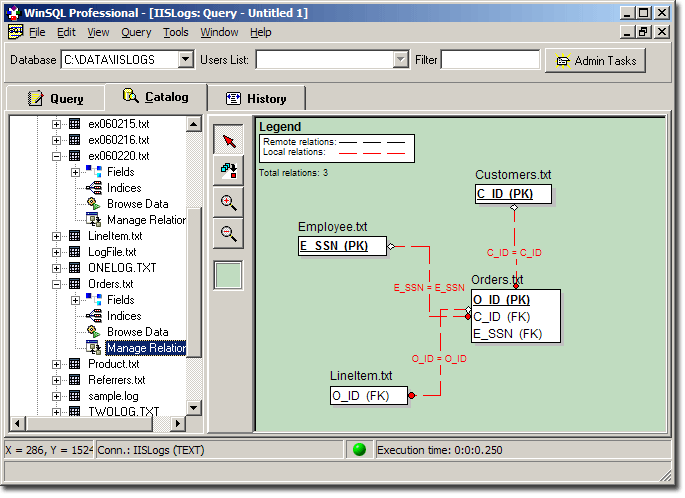Click Browse Data icon under Orders.txt

(94, 332)
